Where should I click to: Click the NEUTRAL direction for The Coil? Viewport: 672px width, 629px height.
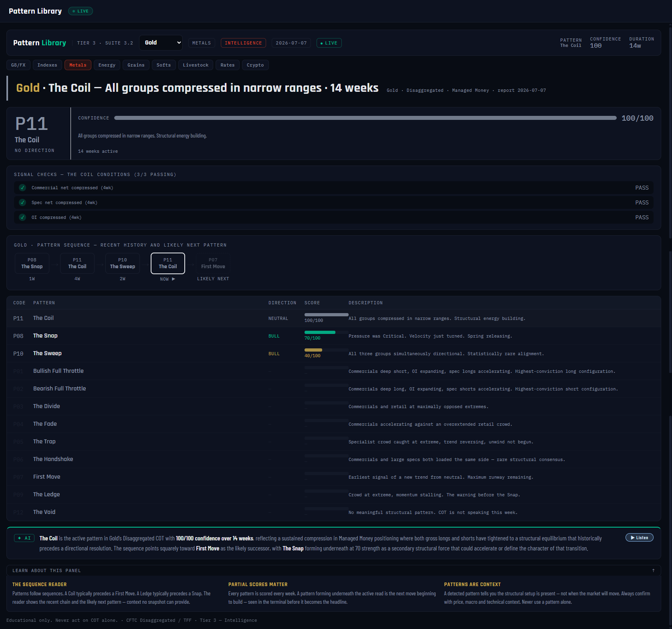(x=278, y=318)
